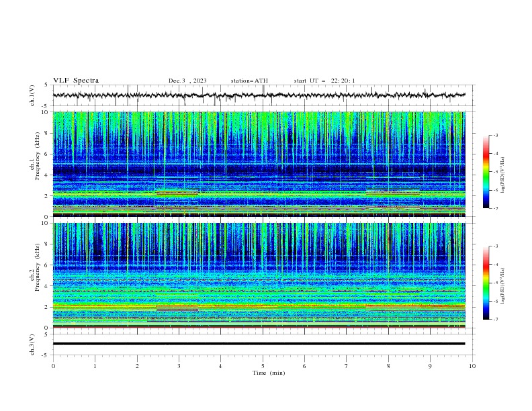532x411 pixels.
Task: Click the "5" tick label on Time axis
Action: pyautogui.click(x=263, y=366)
